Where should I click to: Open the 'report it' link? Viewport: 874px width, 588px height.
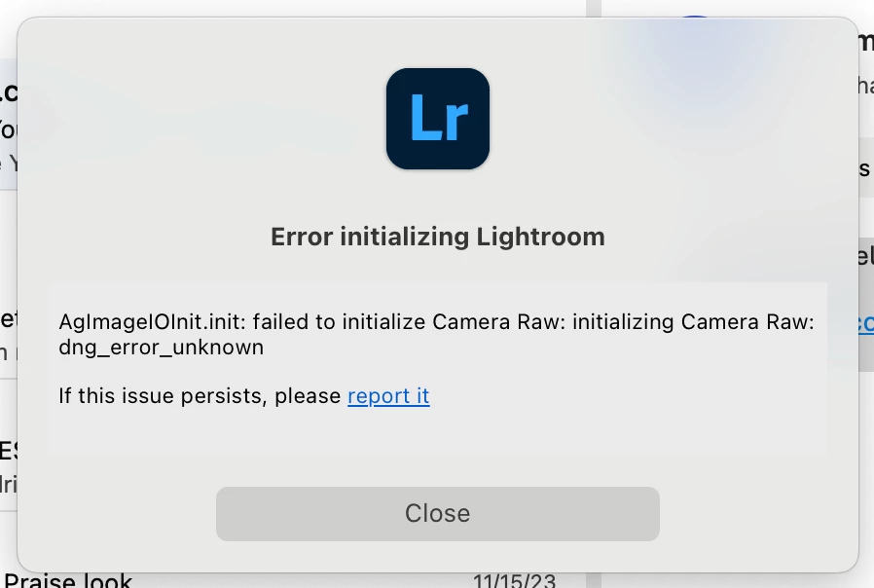coord(388,395)
